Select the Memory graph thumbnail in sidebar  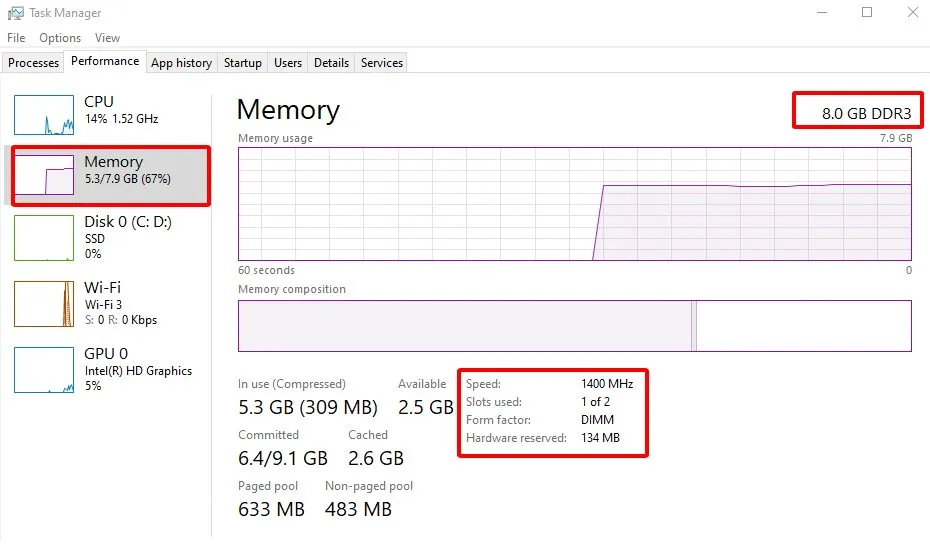[44, 175]
